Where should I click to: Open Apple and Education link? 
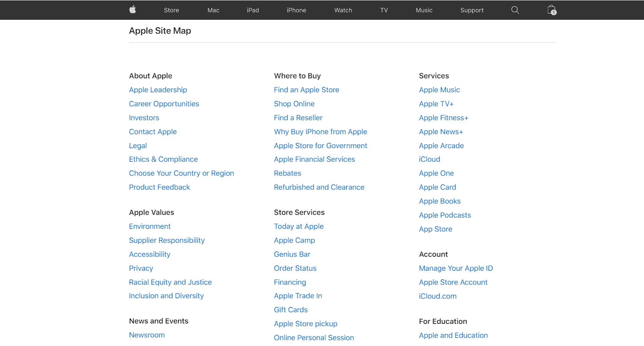(x=453, y=335)
